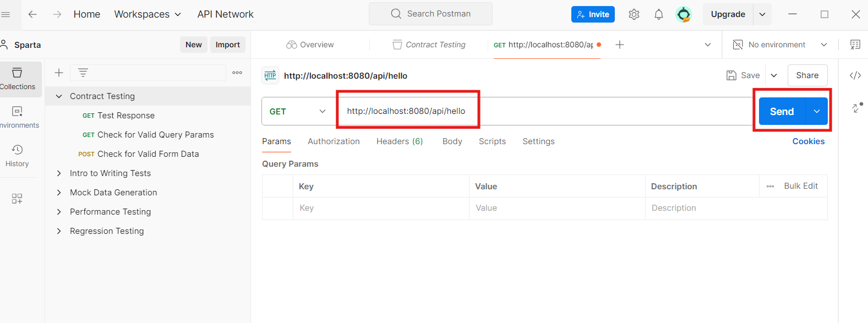This screenshot has height=323, width=868.
Task: Select the Body tab
Action: pyautogui.click(x=452, y=141)
